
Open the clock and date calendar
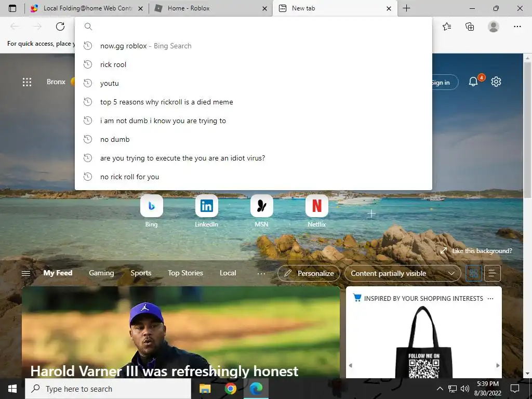pos(487,389)
